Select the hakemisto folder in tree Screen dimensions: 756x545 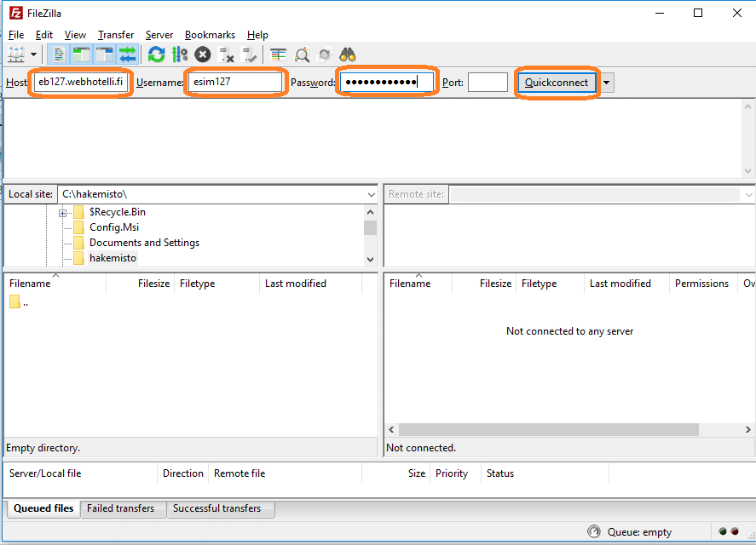click(x=113, y=258)
